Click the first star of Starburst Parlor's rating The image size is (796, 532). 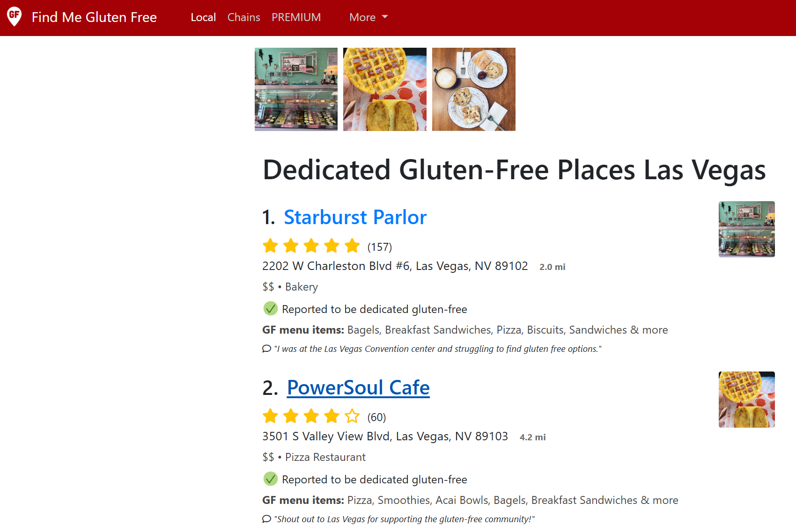[x=270, y=246]
